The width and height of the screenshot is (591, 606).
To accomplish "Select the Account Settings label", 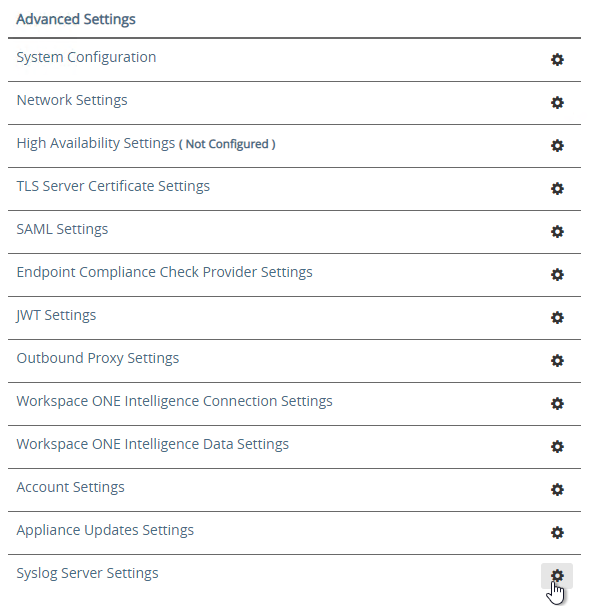I will [x=70, y=487].
